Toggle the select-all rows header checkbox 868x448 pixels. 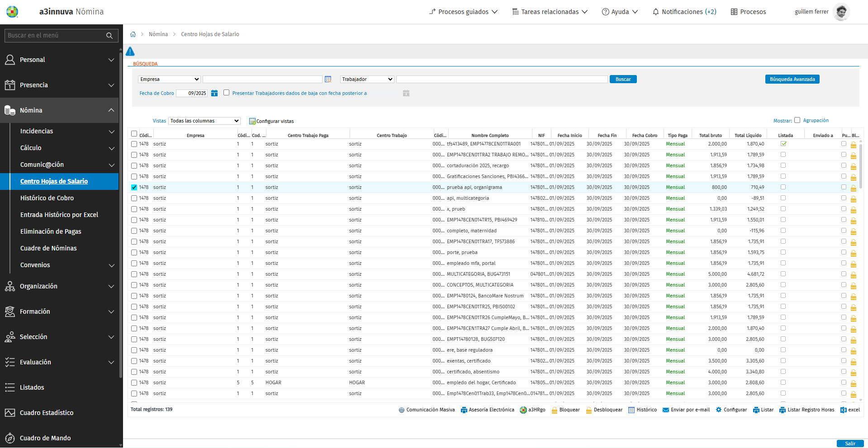point(134,134)
